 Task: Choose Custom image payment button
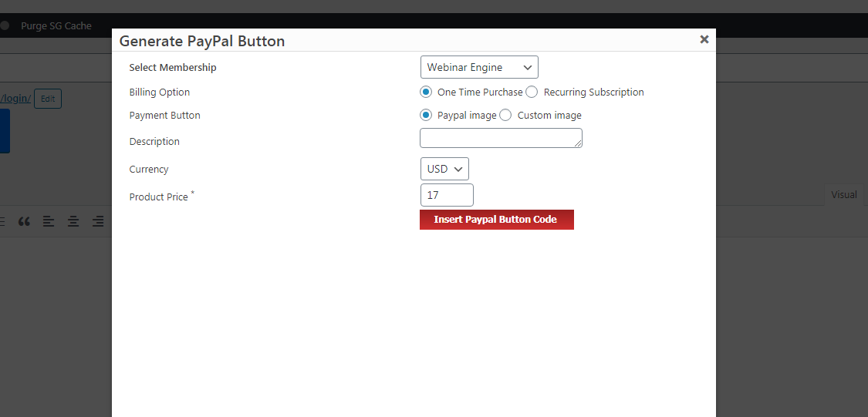click(505, 115)
